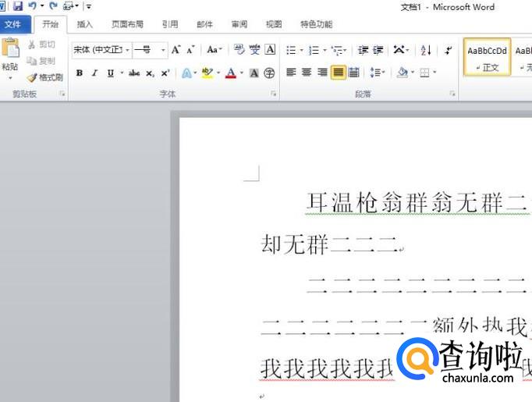Screen dimensions: 532x402
Task: Select the 正文 (Normal) style thumbnail
Action: pyautogui.click(x=488, y=58)
